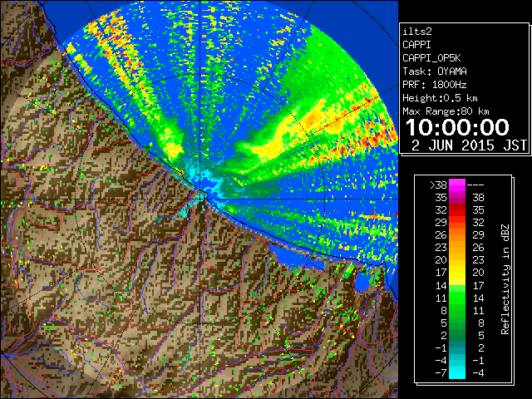Select the CAPPI_0P5K product name
This screenshot has width=532, height=399.
431,58
